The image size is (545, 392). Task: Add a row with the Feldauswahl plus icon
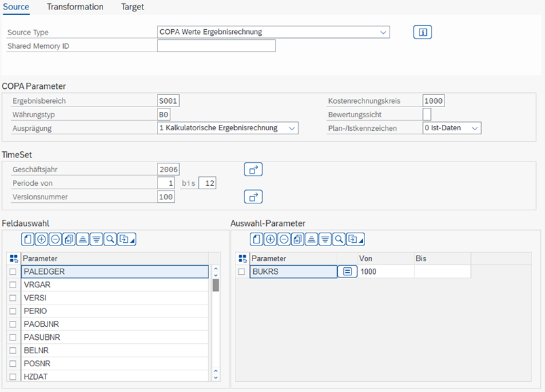[x=41, y=239]
